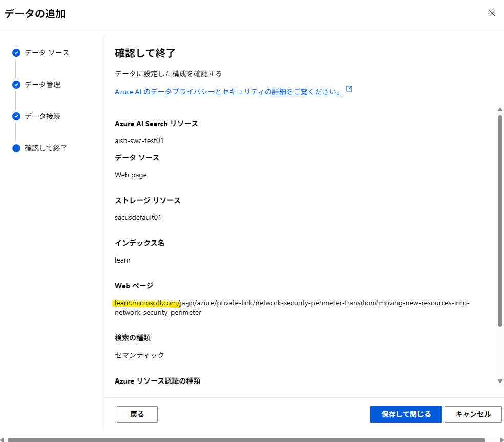Click the learn.microsoft.com URL text
This screenshot has height=442, width=504.
point(292,308)
